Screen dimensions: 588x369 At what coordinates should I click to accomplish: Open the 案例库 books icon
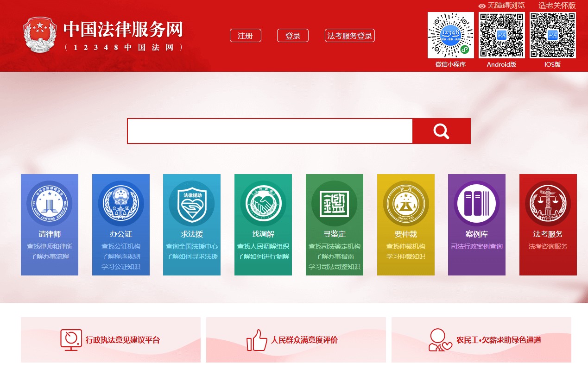point(477,203)
